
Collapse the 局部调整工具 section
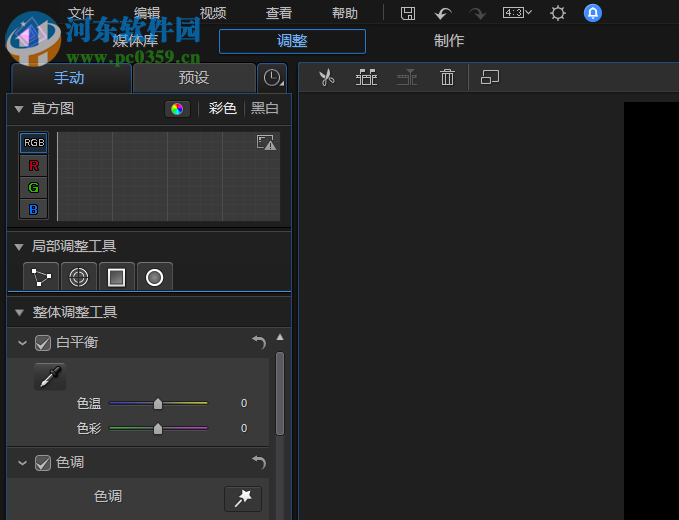pyautogui.click(x=19, y=247)
